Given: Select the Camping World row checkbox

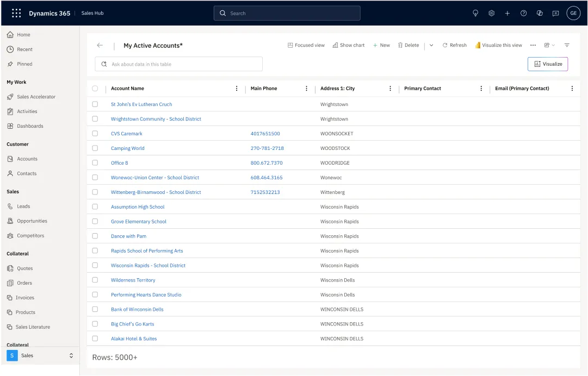Looking at the screenshot, I should pos(95,148).
